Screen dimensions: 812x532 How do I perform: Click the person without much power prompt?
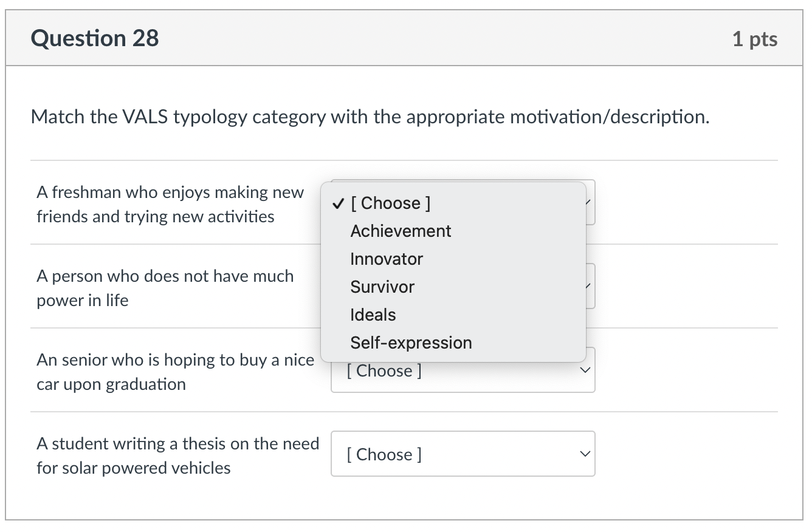165,288
